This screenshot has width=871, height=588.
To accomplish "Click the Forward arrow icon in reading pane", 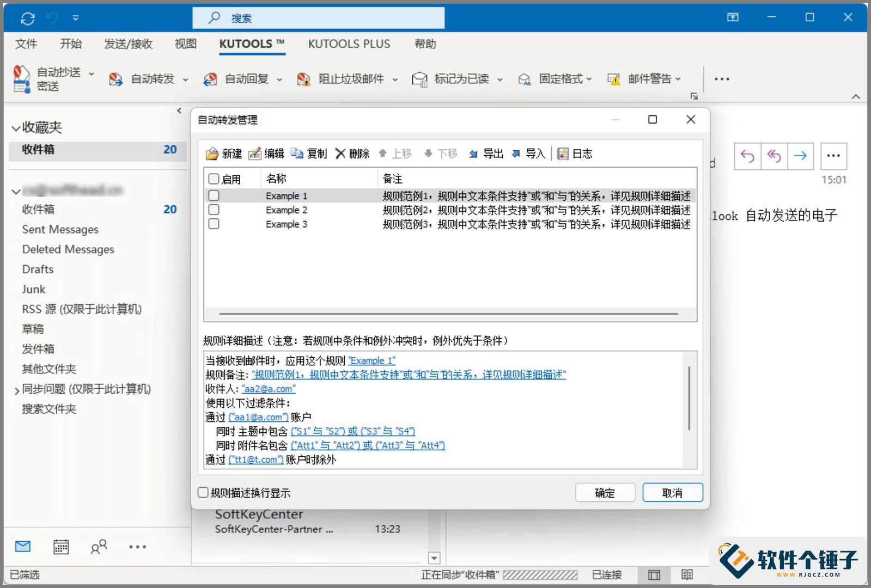I will [x=800, y=156].
